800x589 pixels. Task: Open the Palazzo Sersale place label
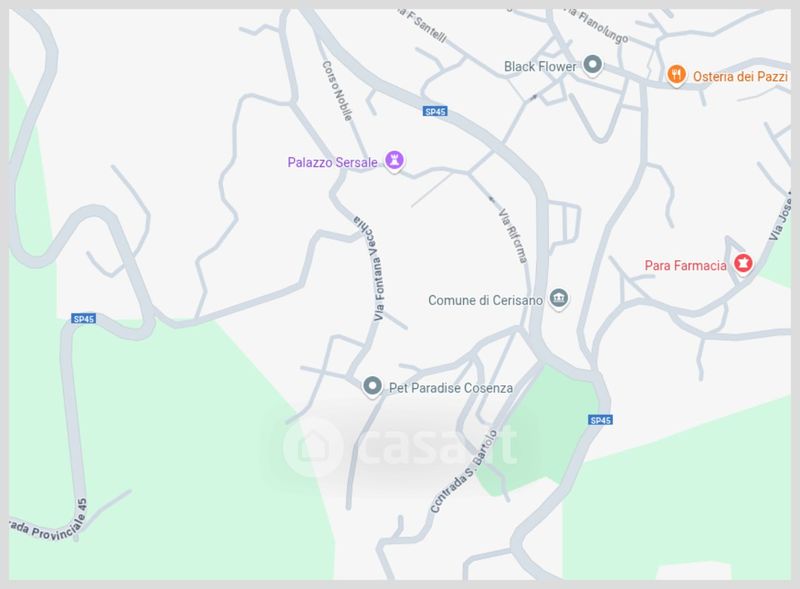(332, 162)
